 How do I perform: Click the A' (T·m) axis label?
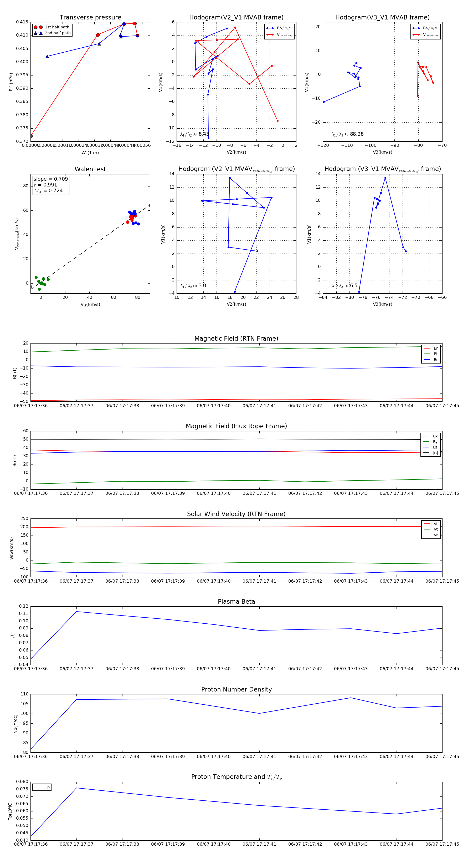[90, 153]
